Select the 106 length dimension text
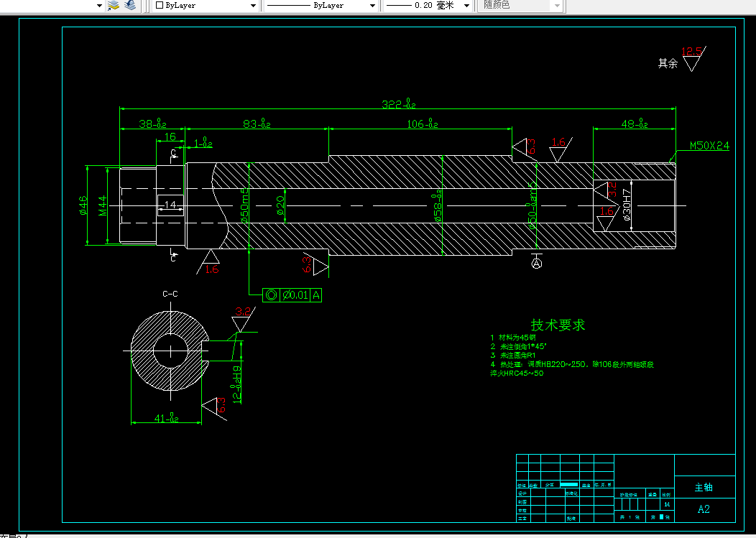Screen dimensions: 756x538 (423, 124)
